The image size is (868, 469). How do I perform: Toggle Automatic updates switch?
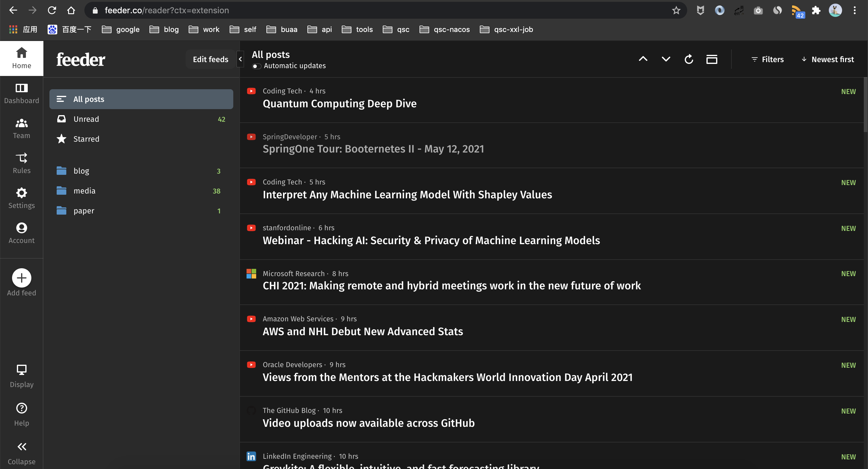256,66
